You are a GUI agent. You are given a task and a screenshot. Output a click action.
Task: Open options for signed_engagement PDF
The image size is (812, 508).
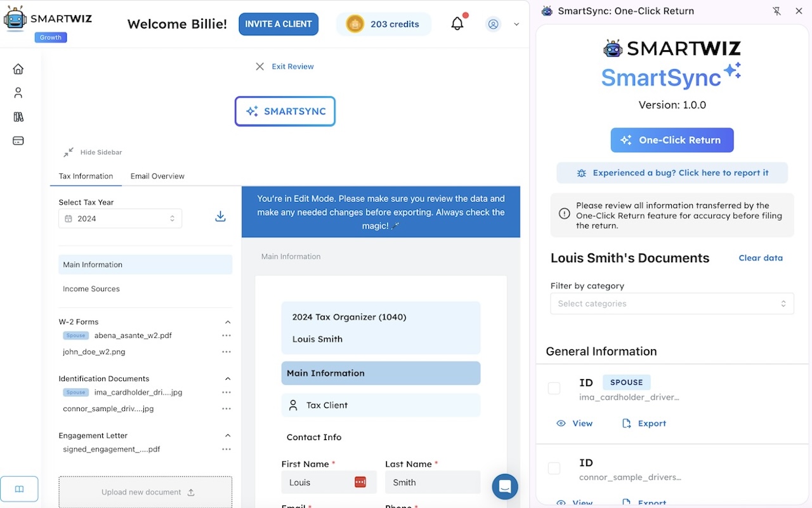pyautogui.click(x=226, y=450)
